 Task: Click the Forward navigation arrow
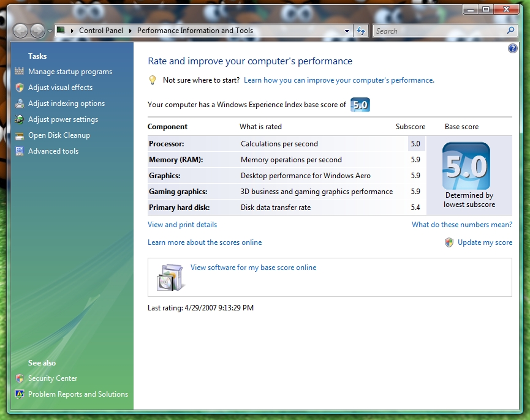pyautogui.click(x=37, y=31)
